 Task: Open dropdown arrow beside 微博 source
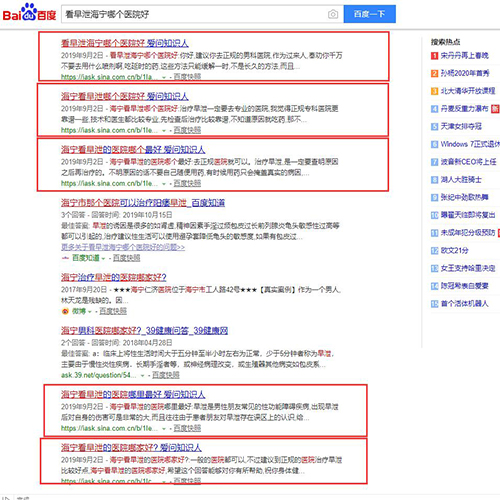(x=90, y=312)
